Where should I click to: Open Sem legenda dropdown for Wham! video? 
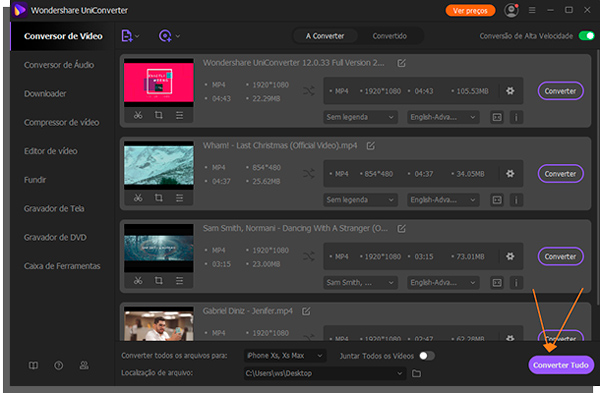(x=360, y=200)
